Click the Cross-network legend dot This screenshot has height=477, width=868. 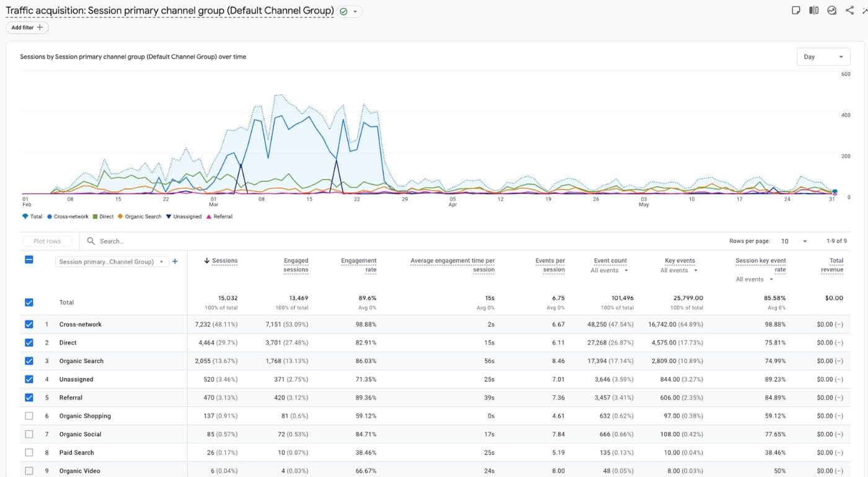[50, 216]
